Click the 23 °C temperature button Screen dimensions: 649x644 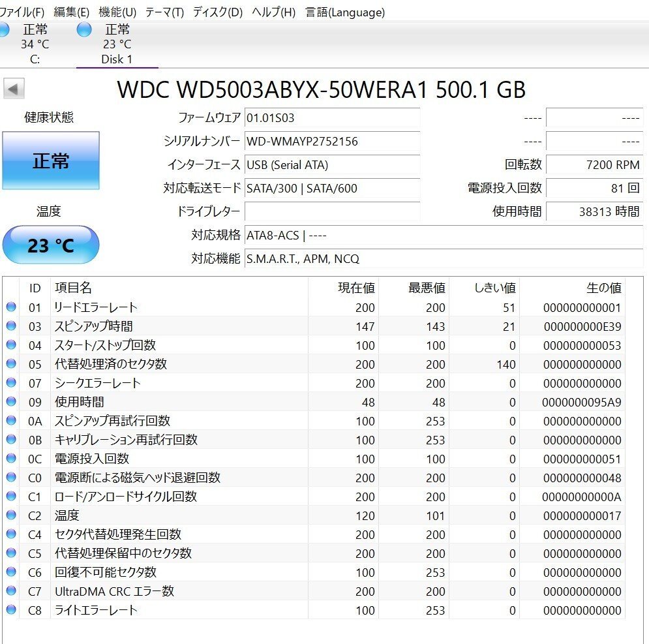(51, 245)
